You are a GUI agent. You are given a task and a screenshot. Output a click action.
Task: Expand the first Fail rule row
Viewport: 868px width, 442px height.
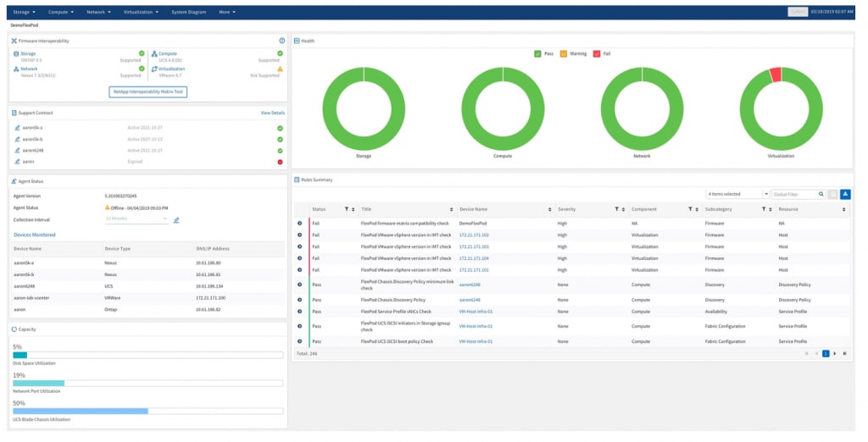[x=300, y=223]
